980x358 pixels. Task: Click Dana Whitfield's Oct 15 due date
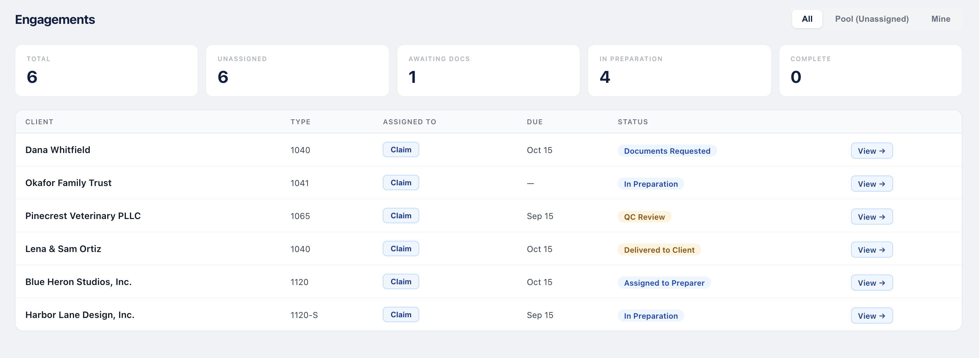click(x=539, y=150)
